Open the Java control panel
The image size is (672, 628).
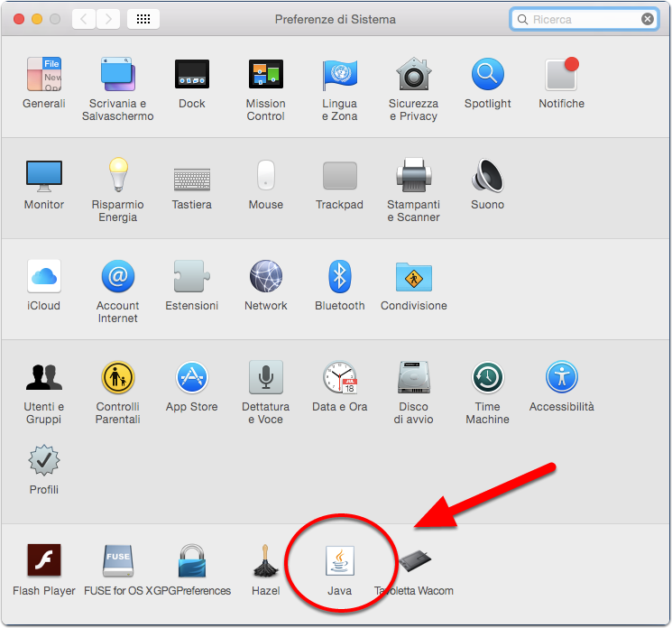(x=340, y=560)
